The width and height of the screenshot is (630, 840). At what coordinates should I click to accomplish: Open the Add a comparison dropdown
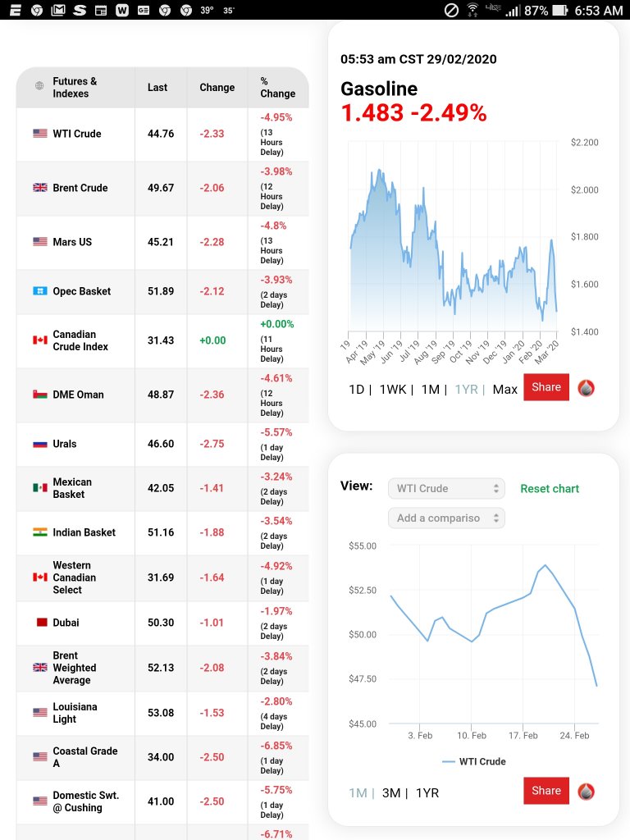[x=446, y=518]
